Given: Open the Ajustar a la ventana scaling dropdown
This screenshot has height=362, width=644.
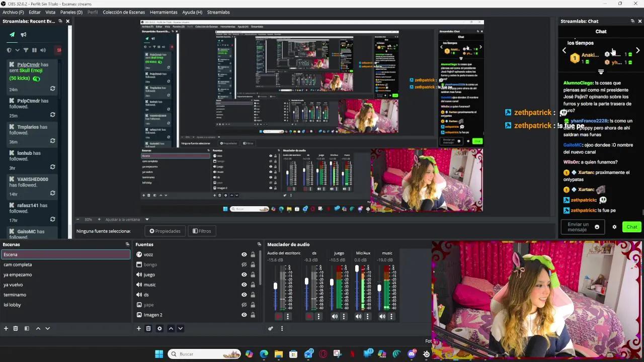Looking at the screenshot, I should point(147,219).
